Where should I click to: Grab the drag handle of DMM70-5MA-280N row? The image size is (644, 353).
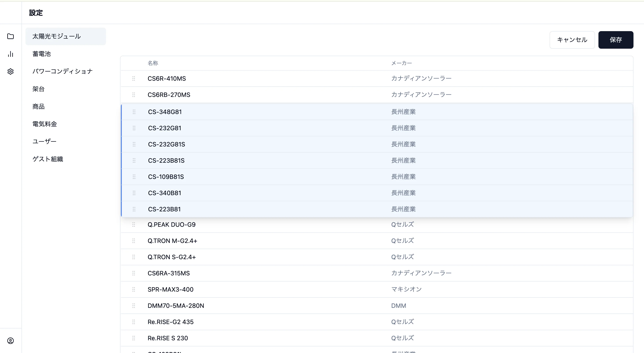pos(133,305)
